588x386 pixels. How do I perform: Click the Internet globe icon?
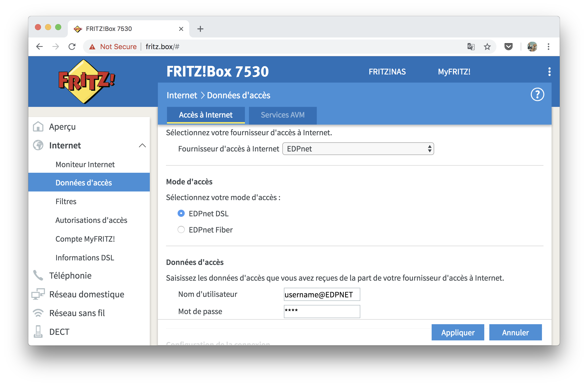[38, 145]
